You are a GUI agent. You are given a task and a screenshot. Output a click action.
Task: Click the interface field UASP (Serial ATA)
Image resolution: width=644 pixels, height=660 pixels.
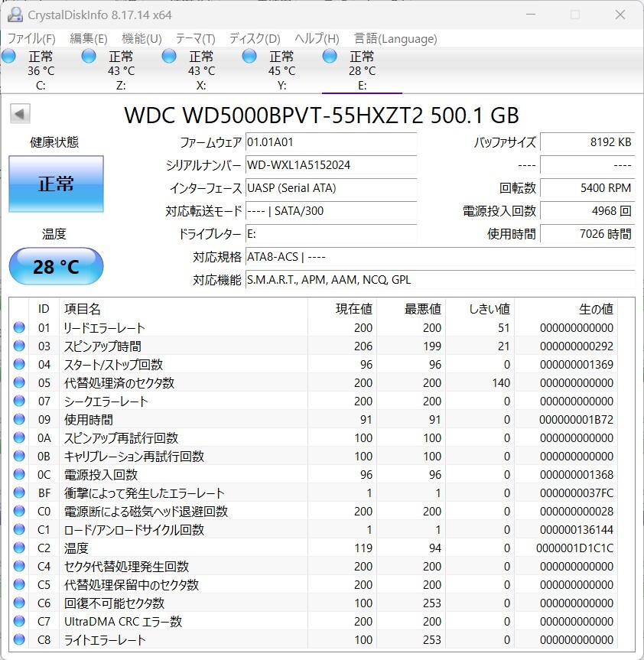coord(331,188)
